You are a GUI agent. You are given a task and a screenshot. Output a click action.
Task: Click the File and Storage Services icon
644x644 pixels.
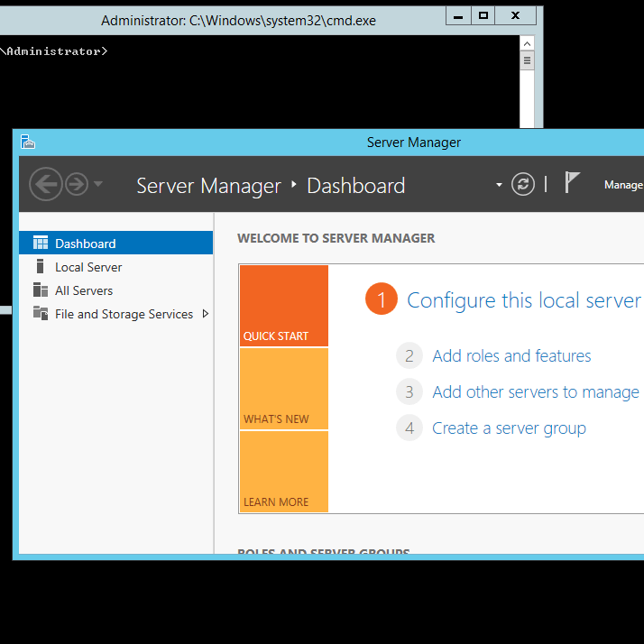(41, 313)
